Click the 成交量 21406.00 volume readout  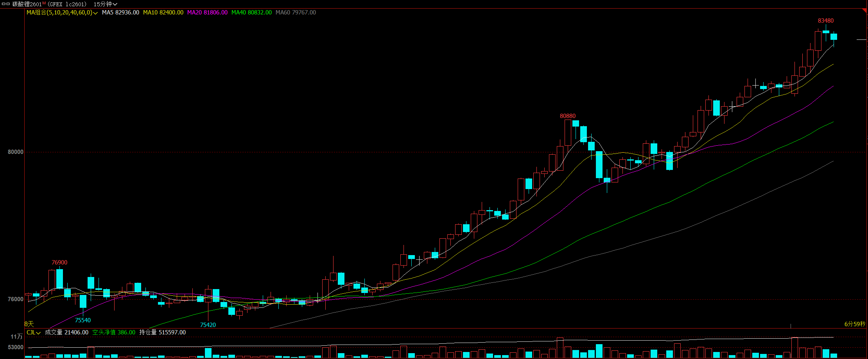pos(66,332)
